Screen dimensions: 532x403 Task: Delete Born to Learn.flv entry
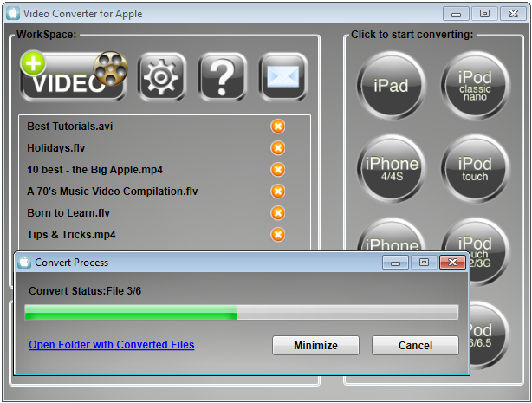(278, 213)
